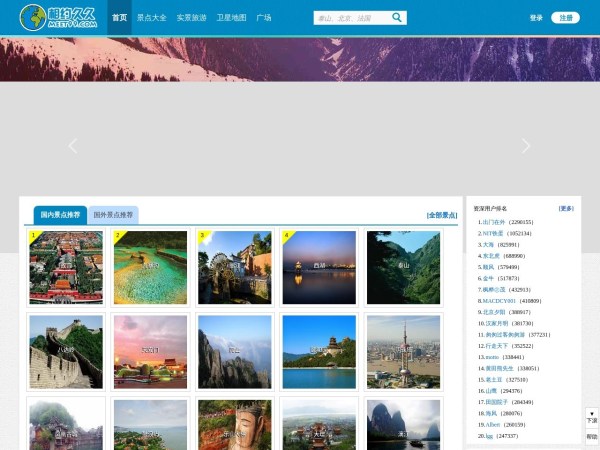
Task: Open user 山鹰 ranked sixteenth
Action: (491, 391)
